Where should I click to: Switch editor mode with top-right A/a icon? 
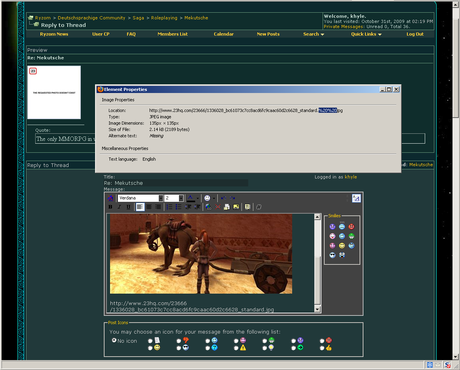(x=356, y=198)
